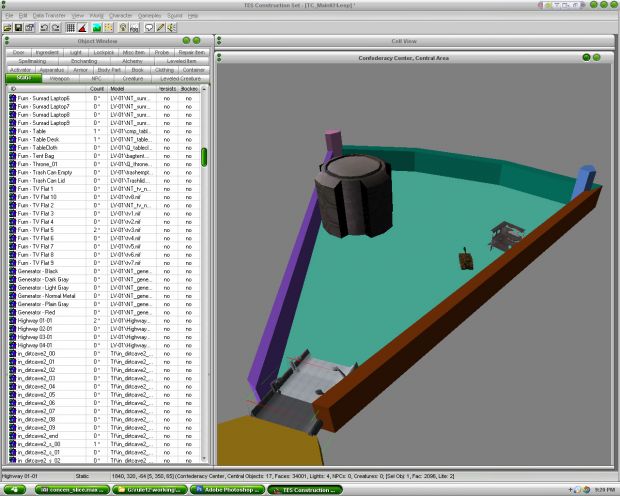Switch to the Ingredient tab

point(47,52)
